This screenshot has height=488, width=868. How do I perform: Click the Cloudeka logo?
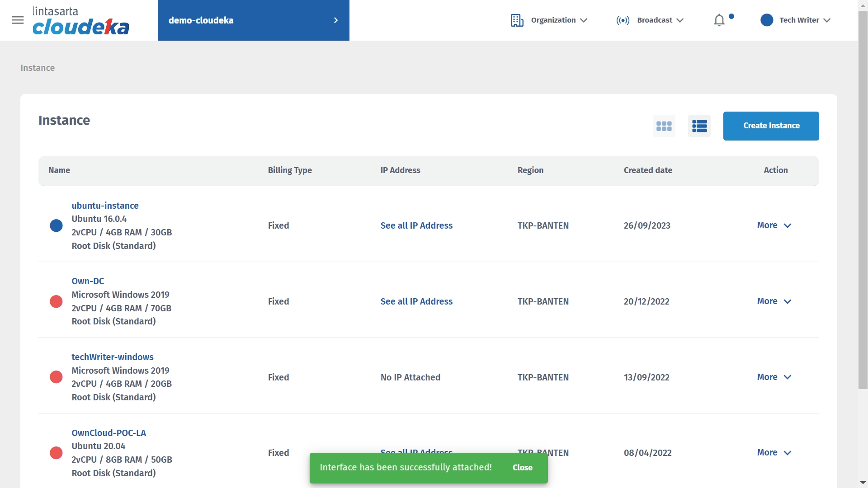80,21
